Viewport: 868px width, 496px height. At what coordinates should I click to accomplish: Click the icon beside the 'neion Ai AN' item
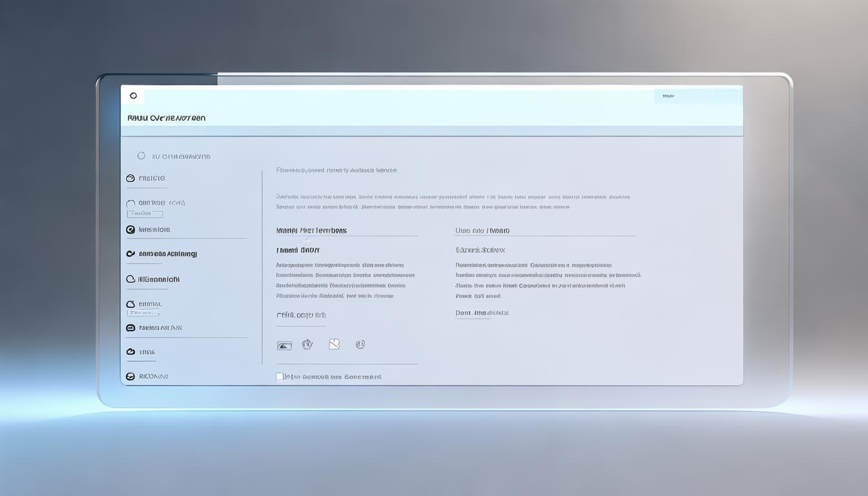(x=130, y=327)
